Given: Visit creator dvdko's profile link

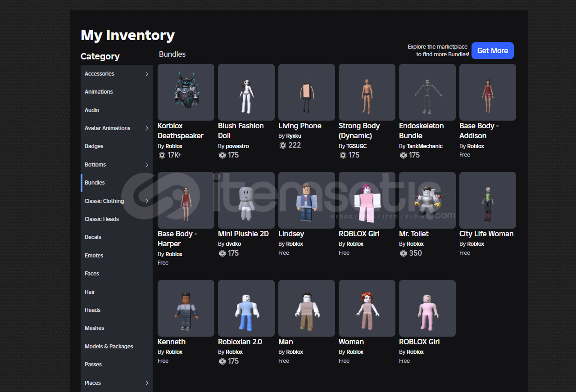Looking at the screenshot, I should coord(233,244).
